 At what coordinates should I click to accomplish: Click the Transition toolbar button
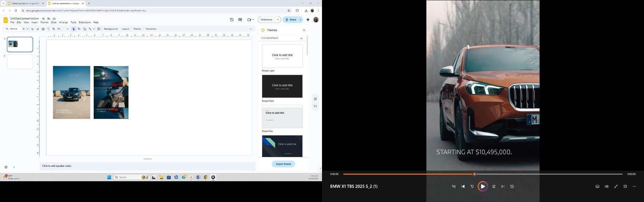click(151, 29)
